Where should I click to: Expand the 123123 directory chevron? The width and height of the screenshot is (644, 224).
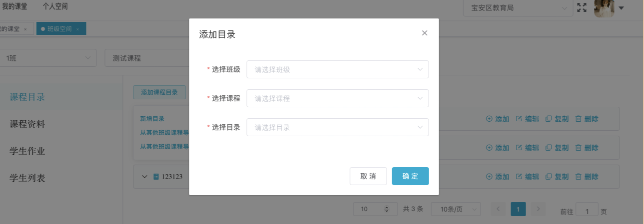tap(145, 177)
